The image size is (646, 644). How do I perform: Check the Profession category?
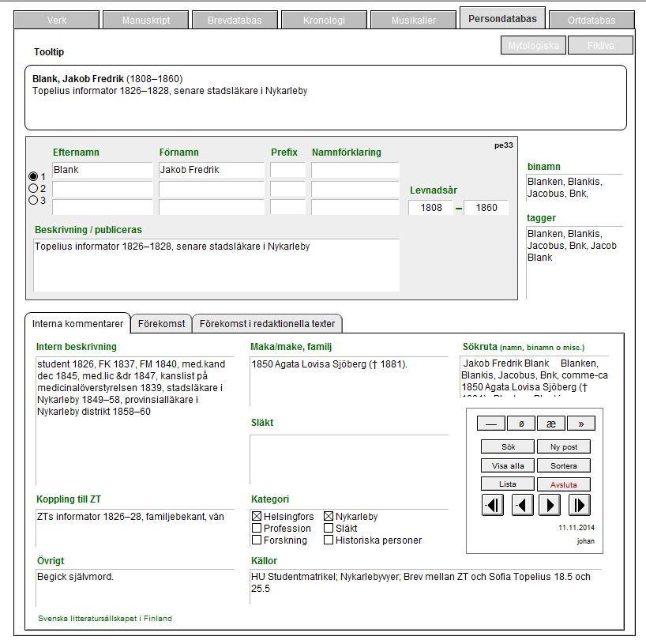coord(257,528)
